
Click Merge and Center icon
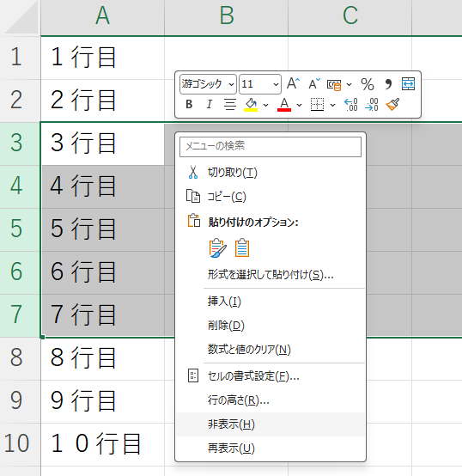[x=408, y=84]
